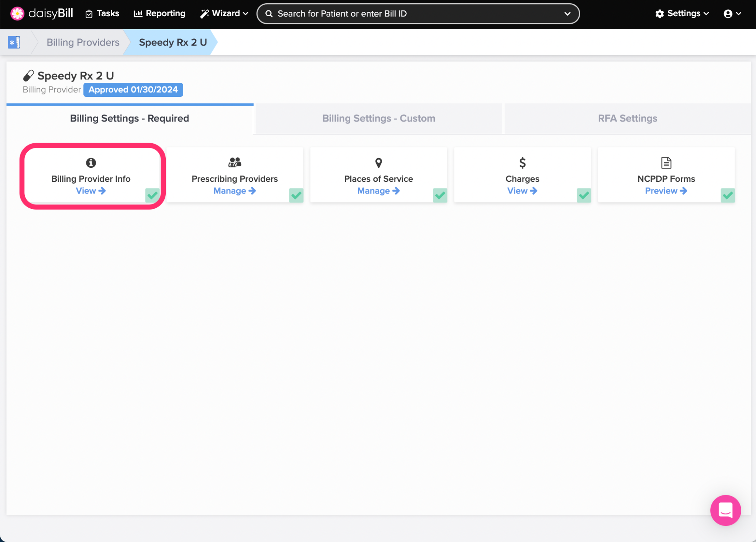Click the Places of Service pin icon
Image resolution: width=756 pixels, height=542 pixels.
[378, 163]
